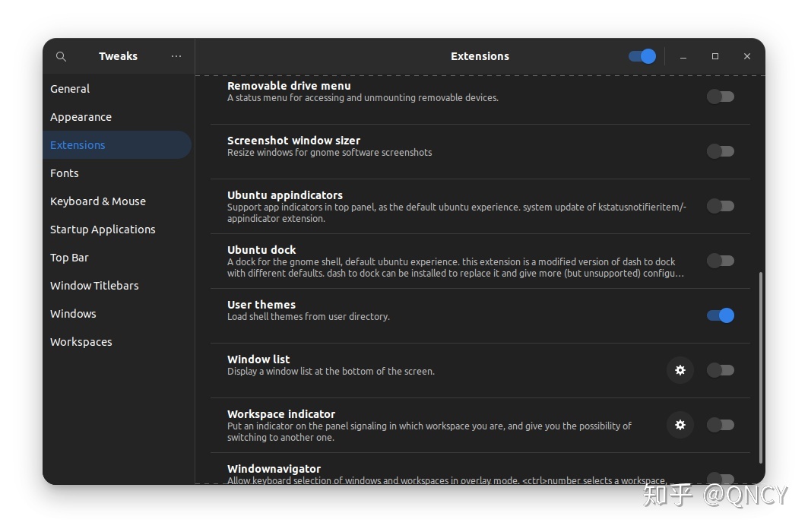Go to the Fonts section
The width and height of the screenshot is (808, 532).
(x=117, y=173)
